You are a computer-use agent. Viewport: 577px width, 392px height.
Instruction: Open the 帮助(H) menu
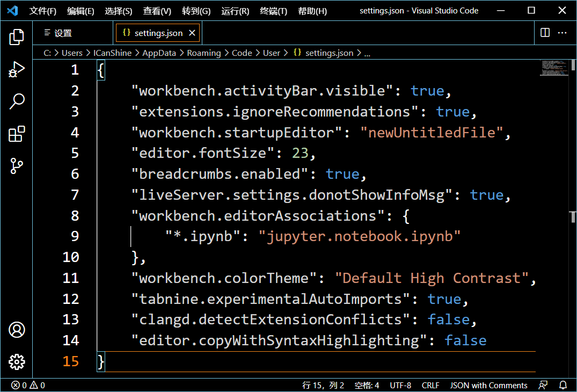click(x=312, y=11)
